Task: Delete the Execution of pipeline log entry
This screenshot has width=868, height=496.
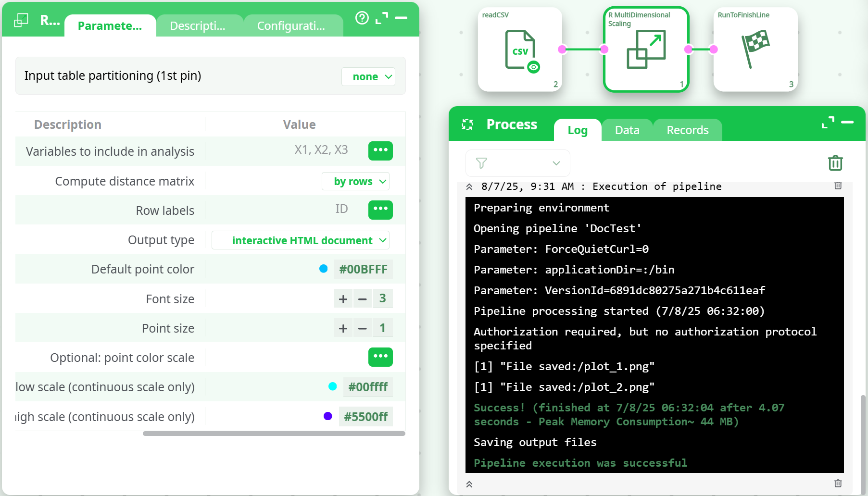Action: (838, 186)
